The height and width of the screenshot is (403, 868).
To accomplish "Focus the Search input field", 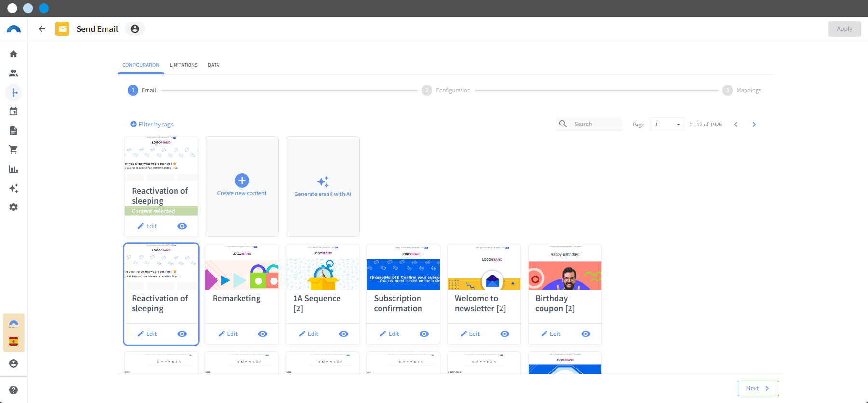I will [596, 124].
